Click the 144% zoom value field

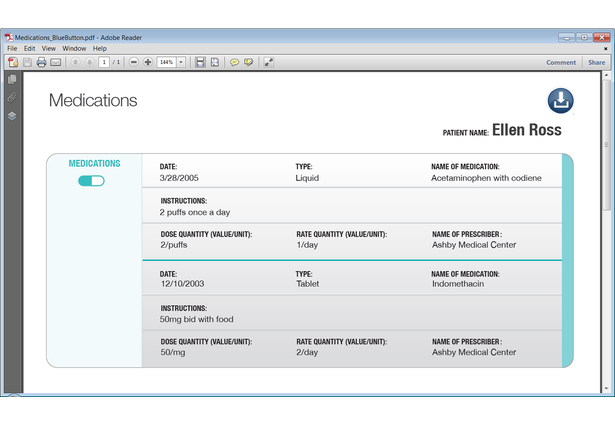point(167,62)
